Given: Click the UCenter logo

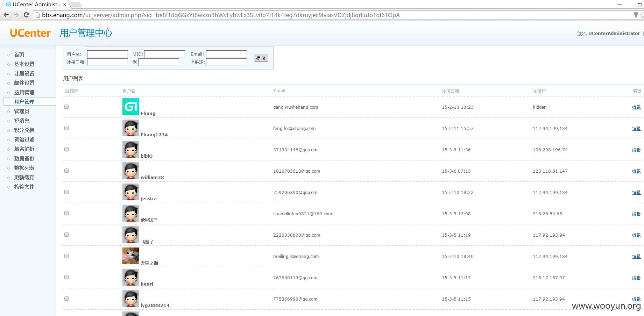Looking at the screenshot, I should 30,33.
